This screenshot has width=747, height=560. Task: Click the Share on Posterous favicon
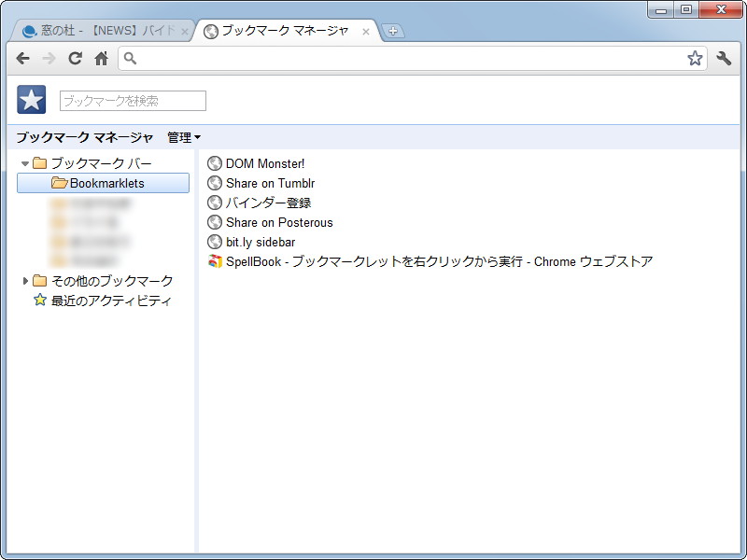216,222
